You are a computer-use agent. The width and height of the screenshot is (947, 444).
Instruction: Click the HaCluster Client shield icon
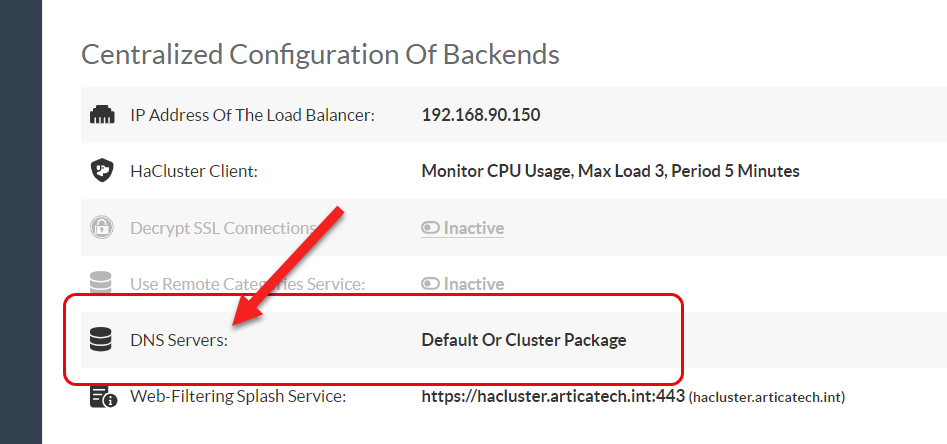coord(101,171)
